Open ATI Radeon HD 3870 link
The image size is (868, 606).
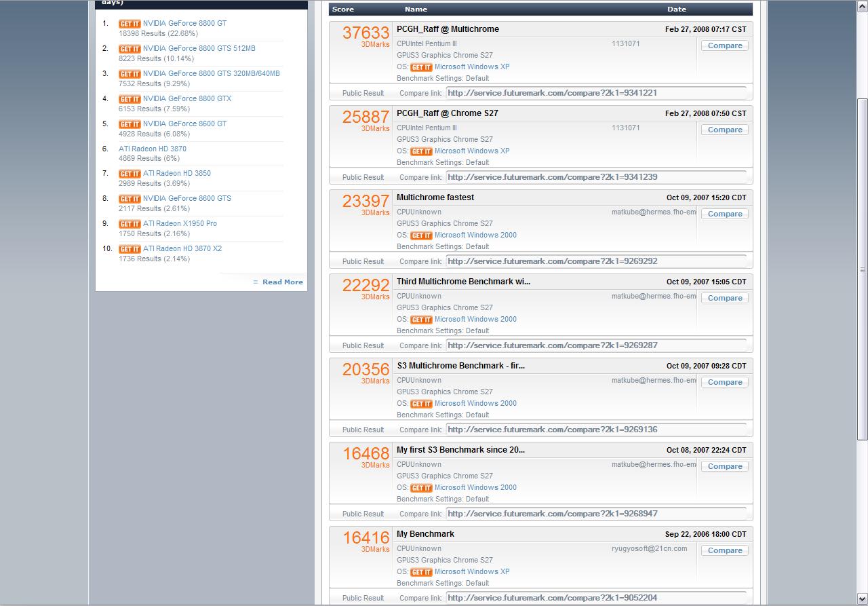pyautogui.click(x=152, y=149)
